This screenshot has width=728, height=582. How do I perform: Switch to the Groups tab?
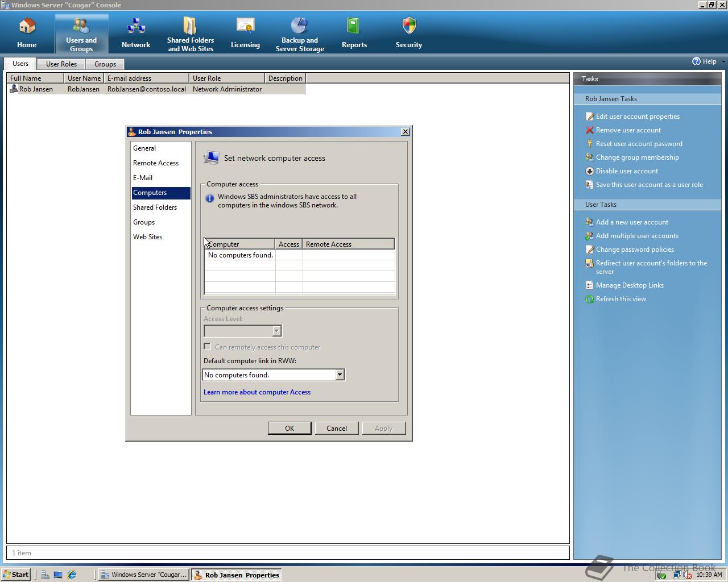[x=105, y=64]
